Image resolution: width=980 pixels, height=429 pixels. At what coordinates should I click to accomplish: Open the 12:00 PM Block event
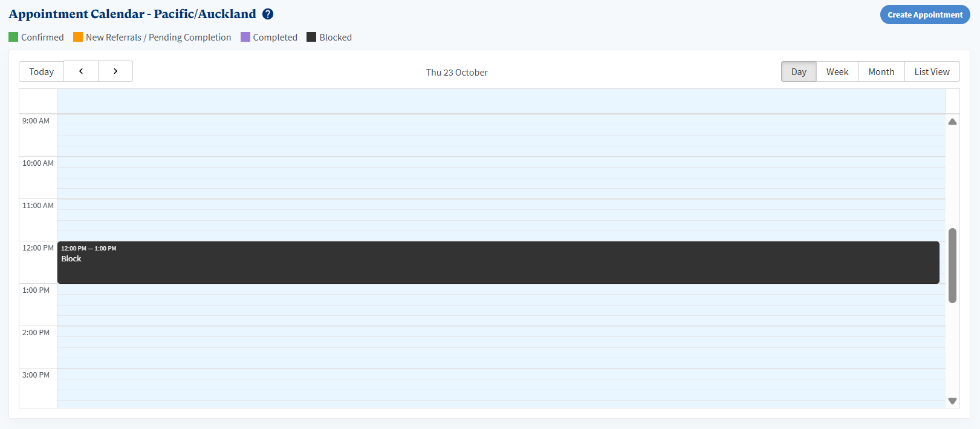498,263
